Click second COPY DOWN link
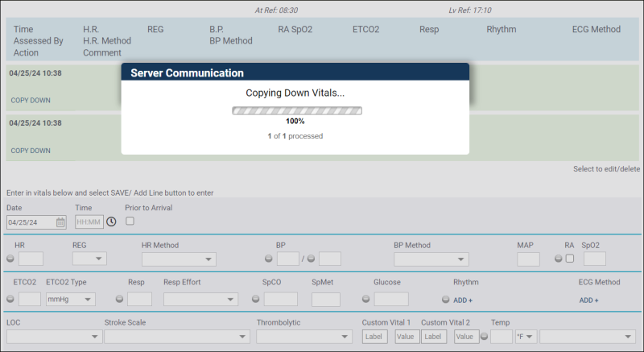Viewport: 644px width, 352px height. (x=31, y=151)
